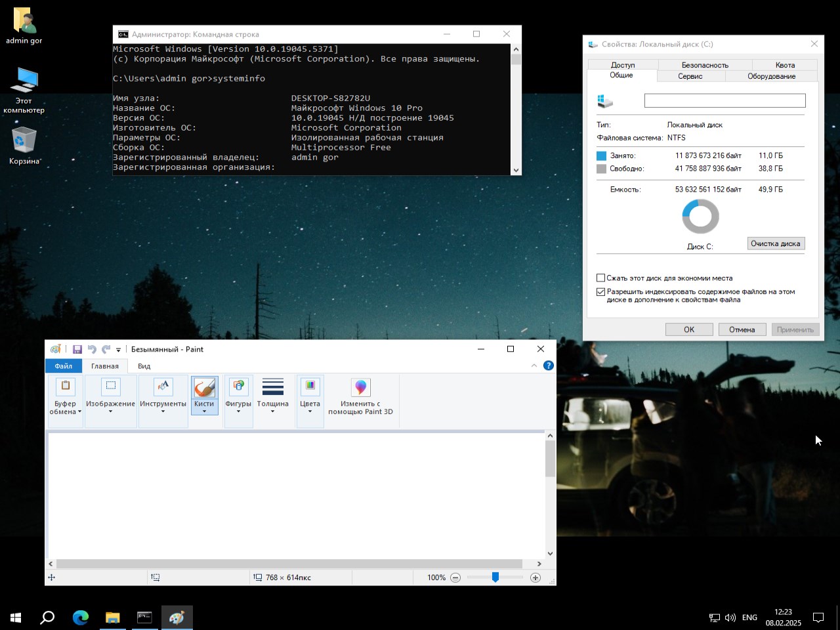Launch Microsoft Edge from the taskbar

pyautogui.click(x=80, y=618)
